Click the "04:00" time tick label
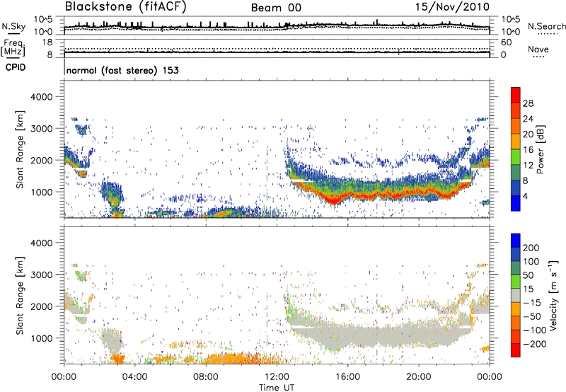 coord(134,377)
